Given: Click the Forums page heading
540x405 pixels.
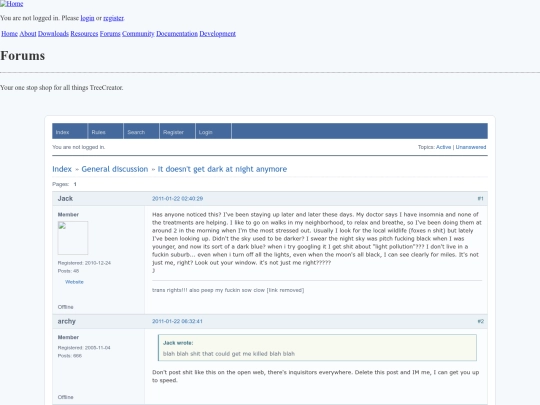Looking at the screenshot, I should [22, 56].
